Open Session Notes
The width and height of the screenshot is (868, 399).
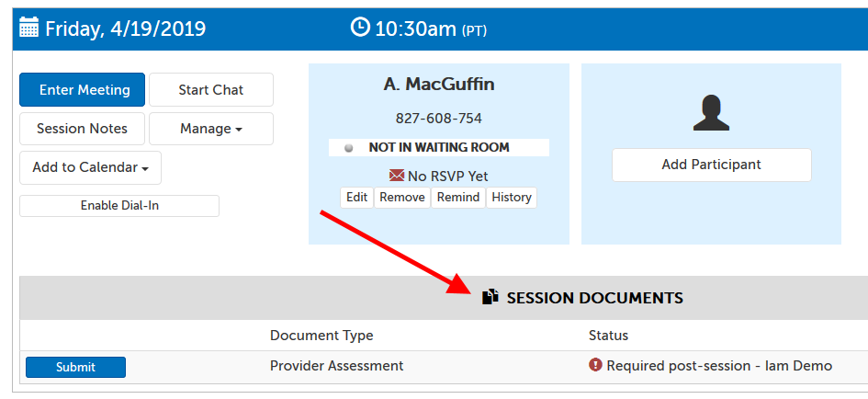coord(82,129)
